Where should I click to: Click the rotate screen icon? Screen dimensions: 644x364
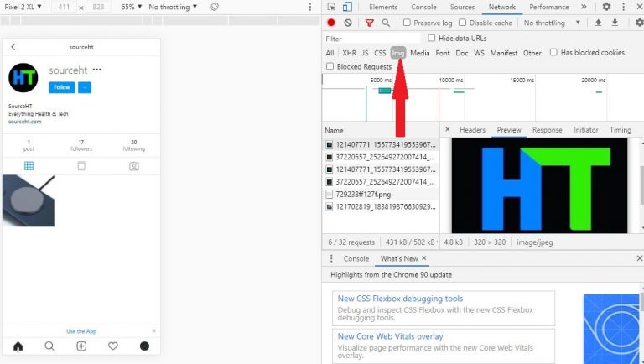(x=215, y=7)
